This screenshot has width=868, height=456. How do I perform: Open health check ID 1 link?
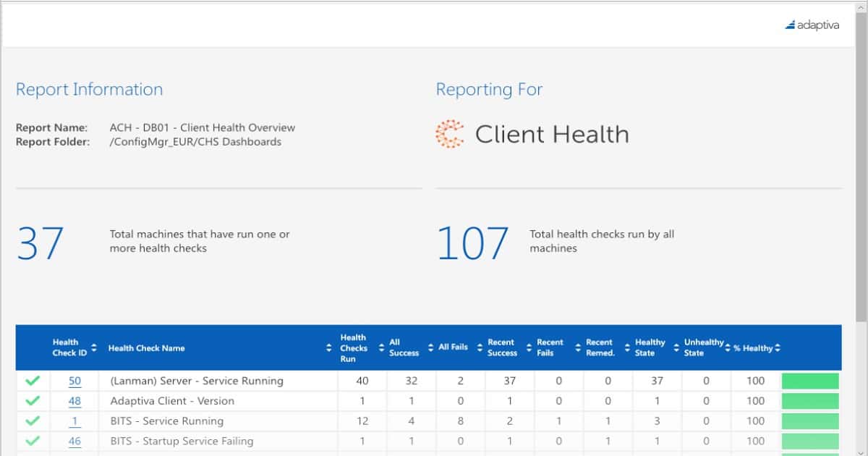(x=75, y=421)
